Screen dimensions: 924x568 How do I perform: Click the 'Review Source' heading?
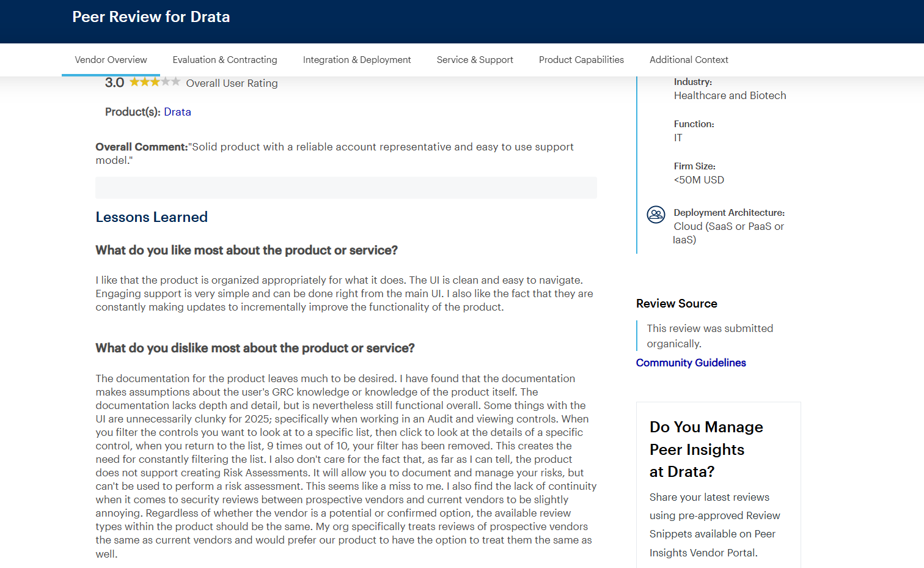(x=676, y=304)
